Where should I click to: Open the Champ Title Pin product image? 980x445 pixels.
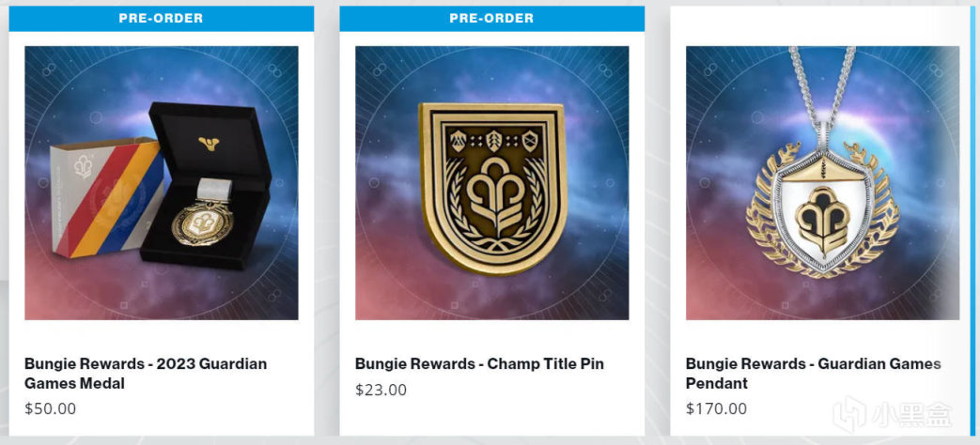pos(491,183)
